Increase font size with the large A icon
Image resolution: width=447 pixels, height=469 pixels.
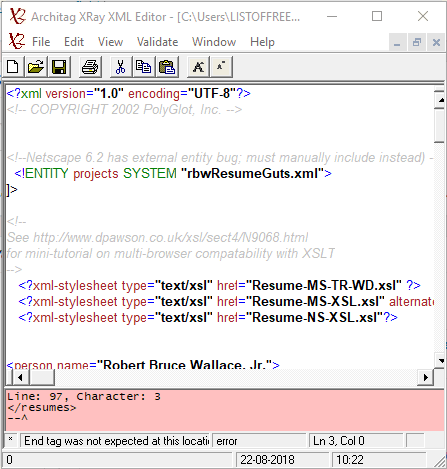(198, 67)
